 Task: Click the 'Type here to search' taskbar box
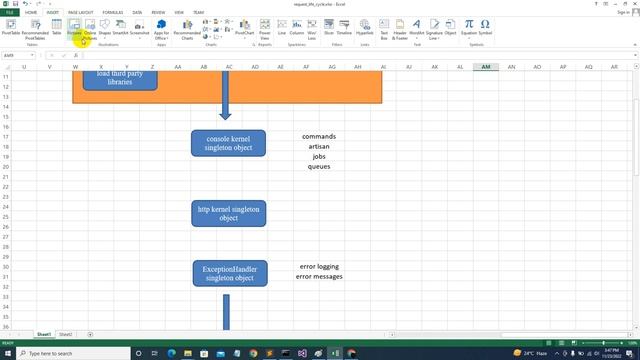pyautogui.click(x=73, y=353)
